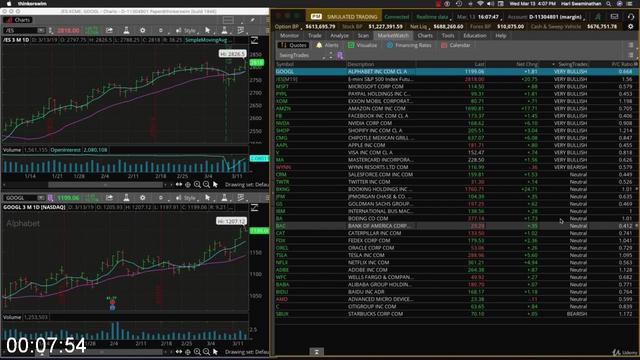Click zoom-in magnifier under the /ES chart
The image size is (640, 360).
click(x=197, y=184)
